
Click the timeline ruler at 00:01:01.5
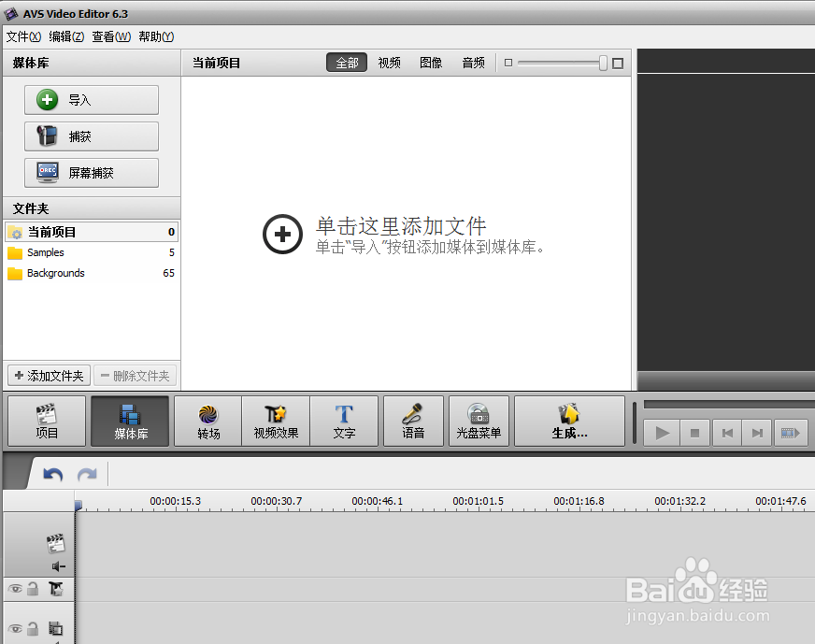coord(478,501)
